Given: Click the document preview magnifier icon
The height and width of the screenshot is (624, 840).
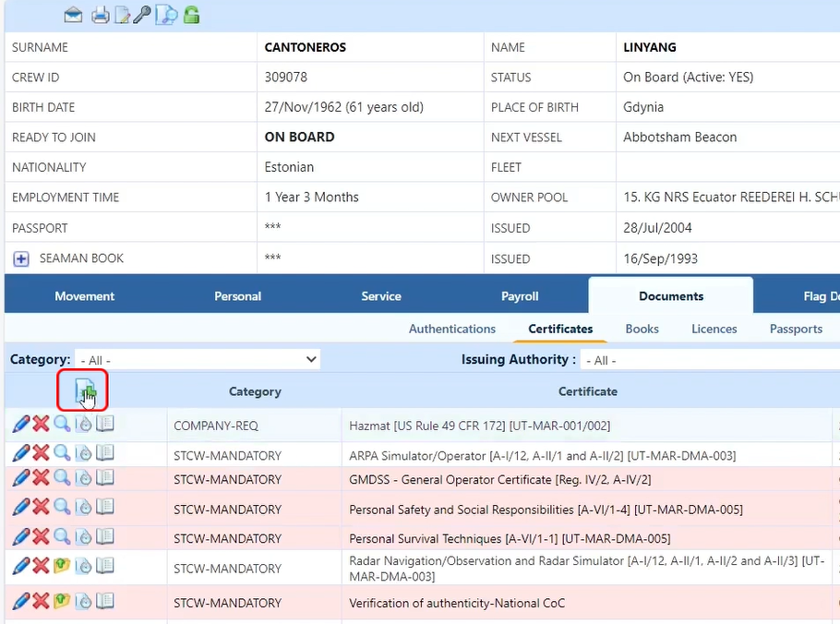Looking at the screenshot, I should pos(166,15).
